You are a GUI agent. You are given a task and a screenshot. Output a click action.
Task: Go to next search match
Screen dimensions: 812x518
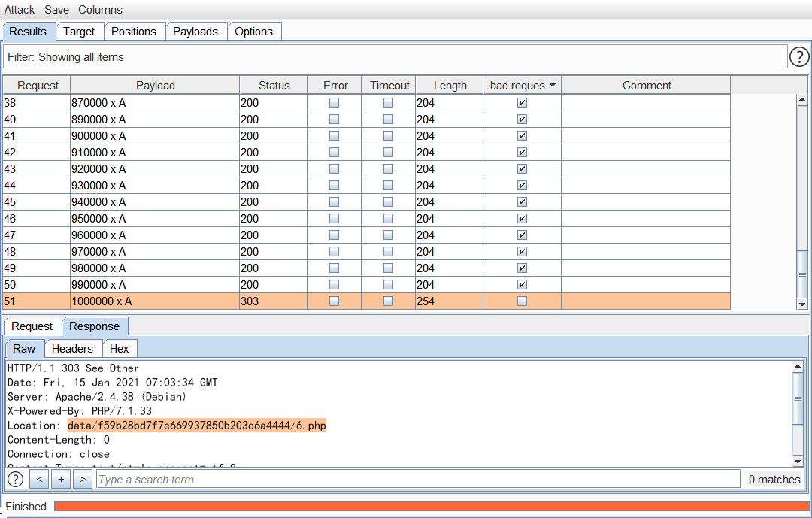pyautogui.click(x=83, y=480)
